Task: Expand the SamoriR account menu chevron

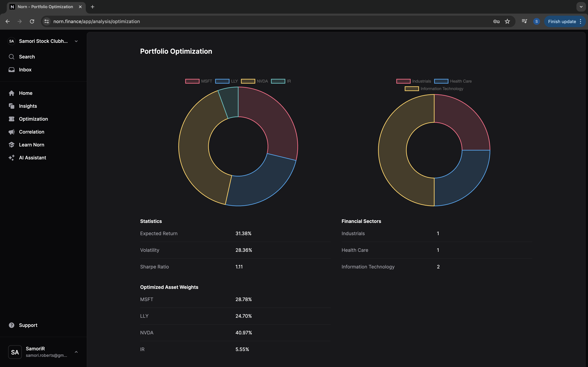Action: point(76,352)
